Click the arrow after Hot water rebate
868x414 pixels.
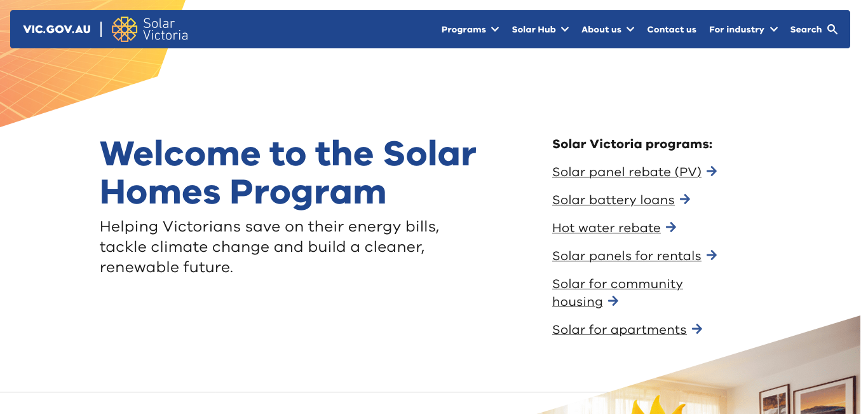(671, 227)
